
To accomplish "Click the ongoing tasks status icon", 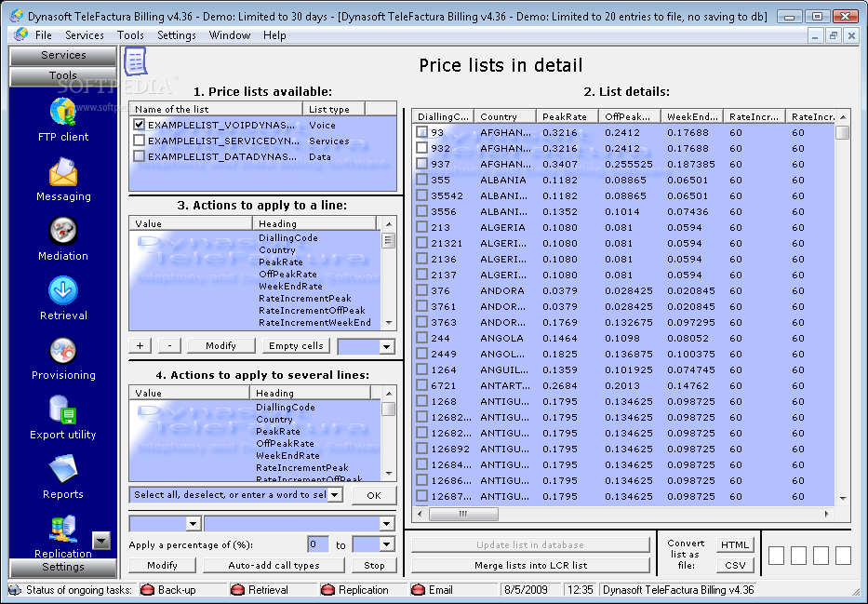I will [x=16, y=590].
